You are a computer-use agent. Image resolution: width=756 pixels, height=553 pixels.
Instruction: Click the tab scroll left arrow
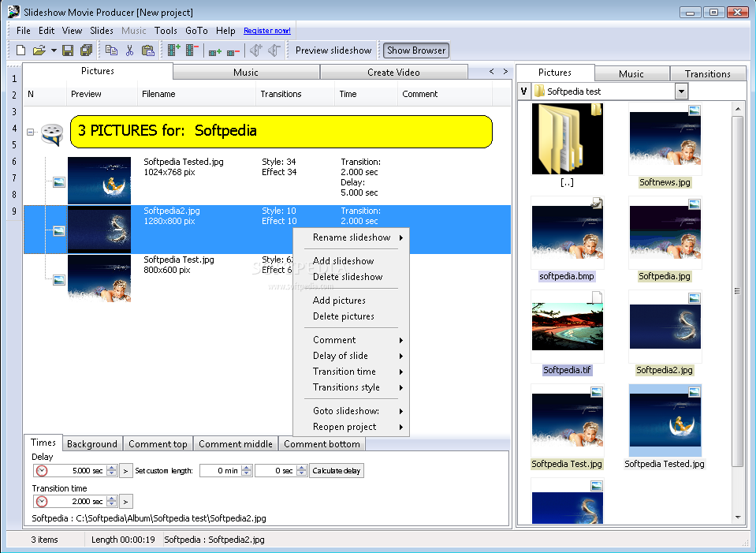coord(491,72)
